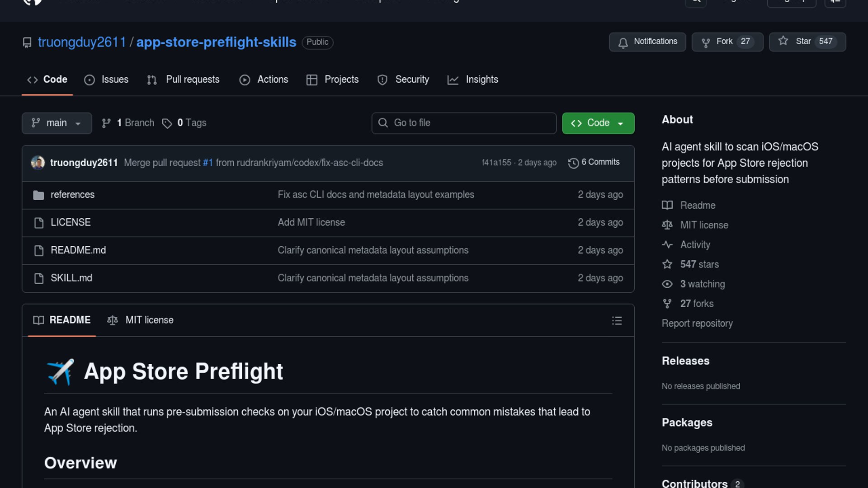868x488 pixels.
Task: Open the main branch dropdown
Action: coord(57,123)
